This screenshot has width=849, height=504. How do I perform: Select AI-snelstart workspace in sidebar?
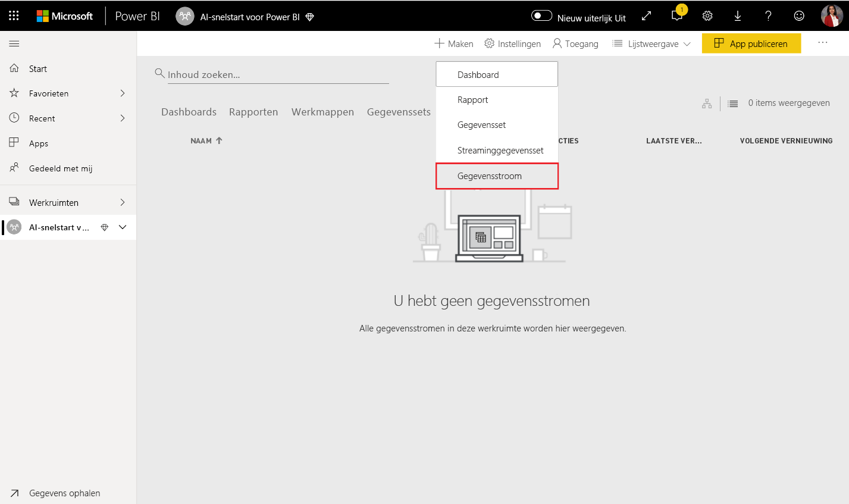tap(68, 227)
